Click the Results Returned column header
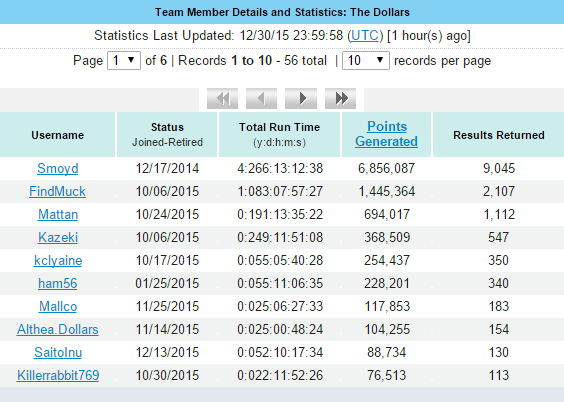 [x=499, y=135]
